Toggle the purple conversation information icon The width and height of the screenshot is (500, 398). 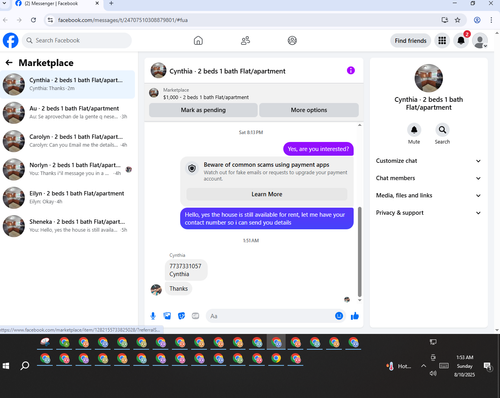[351, 70]
